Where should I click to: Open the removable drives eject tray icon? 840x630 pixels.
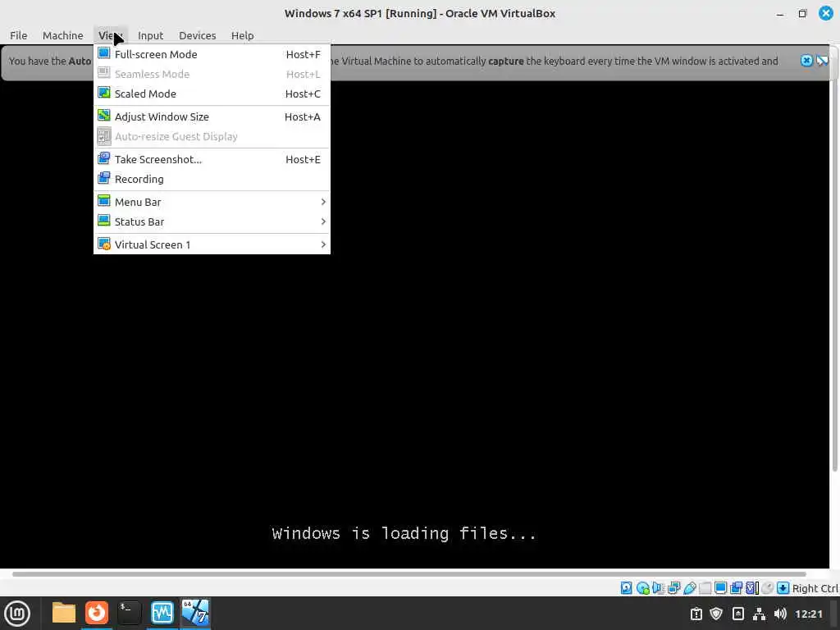(x=738, y=614)
